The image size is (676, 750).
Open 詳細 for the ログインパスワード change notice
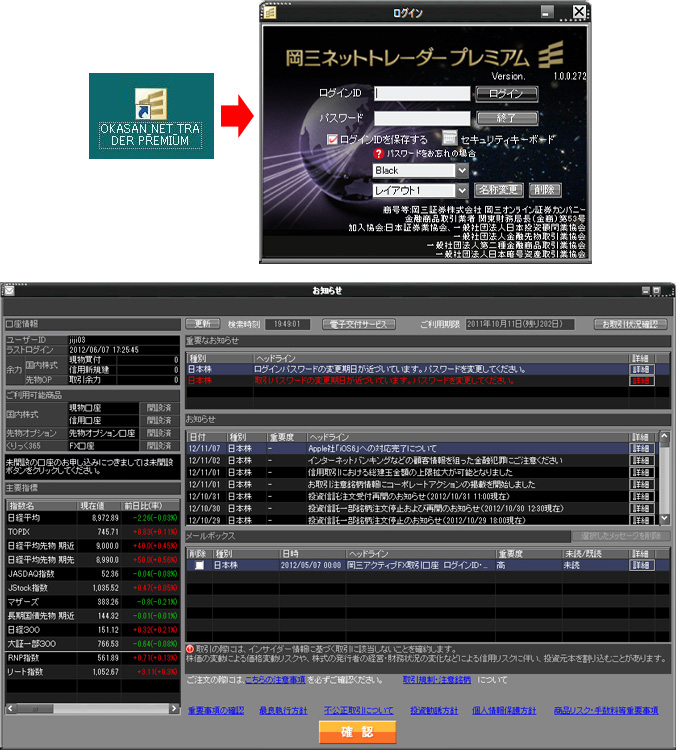642,369
